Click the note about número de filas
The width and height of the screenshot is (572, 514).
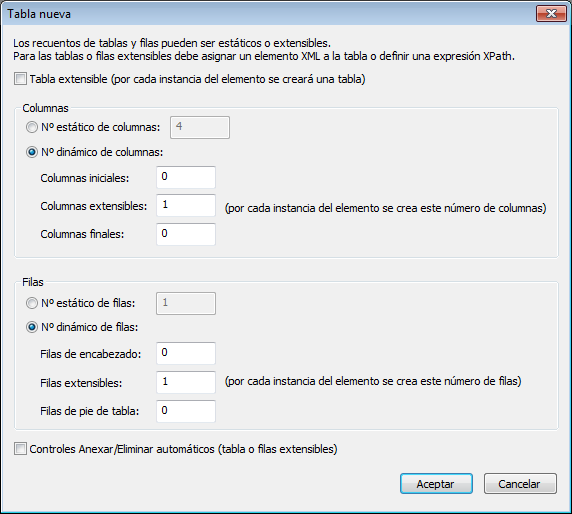click(x=373, y=381)
